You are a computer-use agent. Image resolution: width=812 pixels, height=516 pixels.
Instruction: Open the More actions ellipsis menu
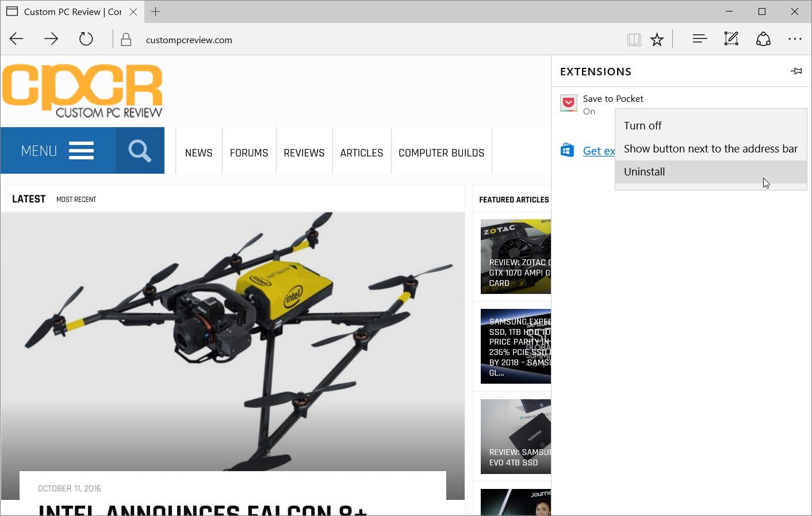click(795, 39)
